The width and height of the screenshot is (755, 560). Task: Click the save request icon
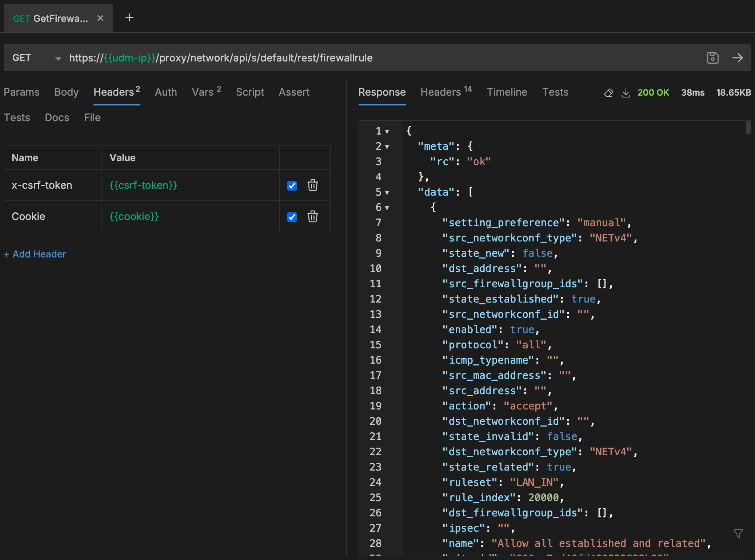pyautogui.click(x=712, y=58)
